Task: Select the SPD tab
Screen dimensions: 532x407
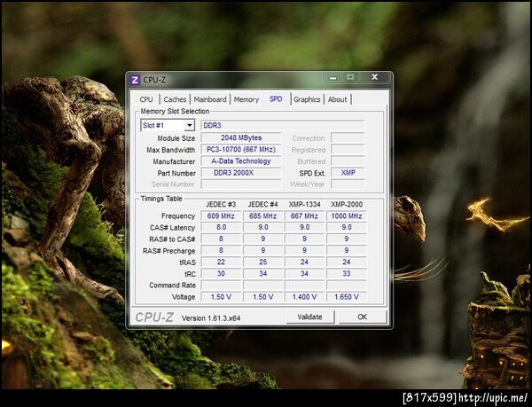Action: pyautogui.click(x=276, y=99)
